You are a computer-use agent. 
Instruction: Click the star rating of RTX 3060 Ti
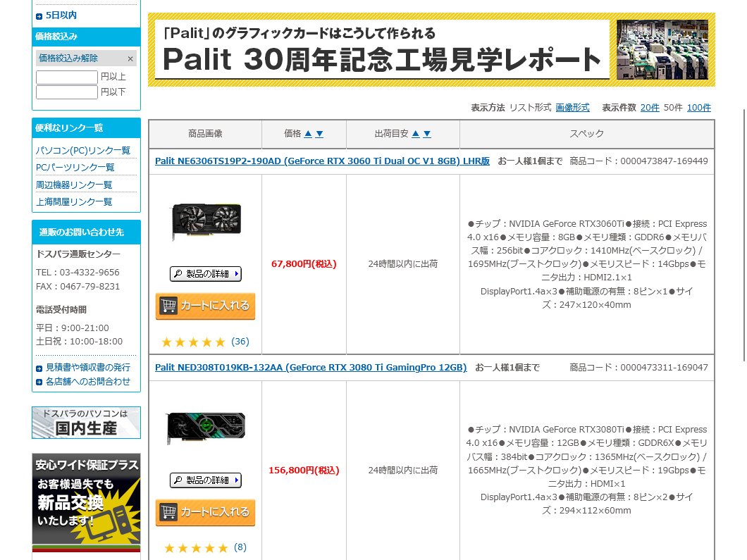point(193,342)
